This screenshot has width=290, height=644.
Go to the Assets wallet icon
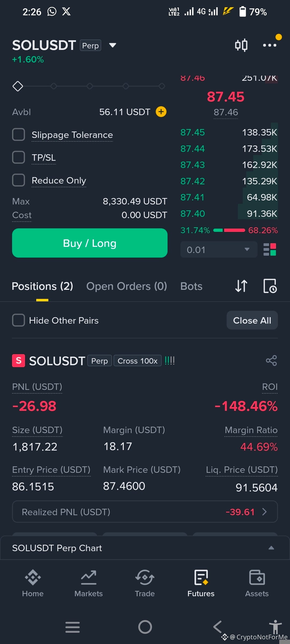257,577
